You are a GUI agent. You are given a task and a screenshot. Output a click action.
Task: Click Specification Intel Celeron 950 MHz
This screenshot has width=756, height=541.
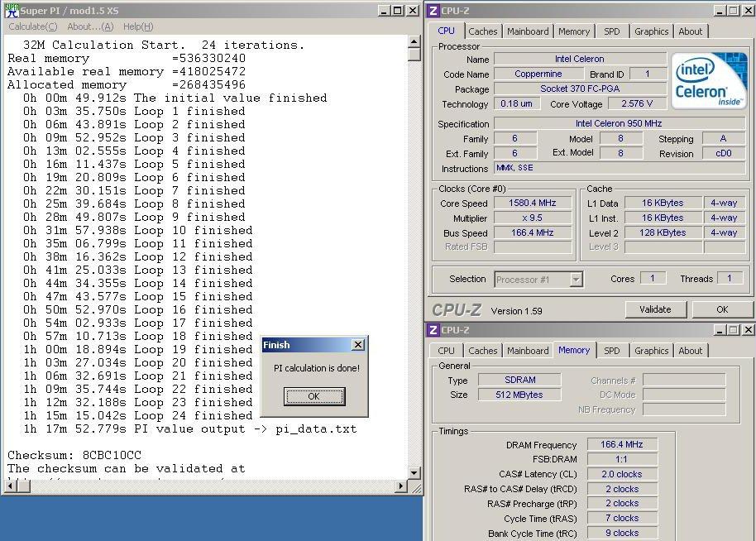point(619,123)
